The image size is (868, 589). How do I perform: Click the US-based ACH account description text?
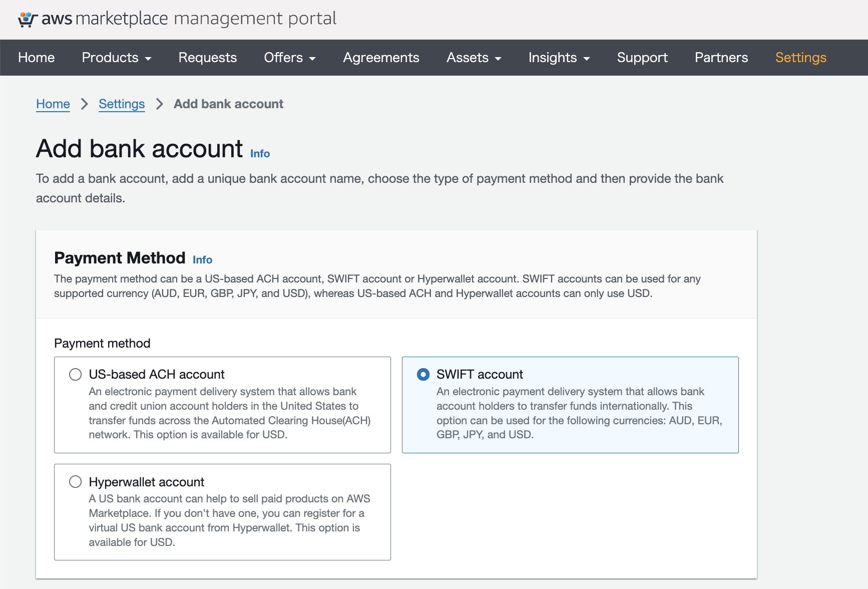tap(230, 413)
